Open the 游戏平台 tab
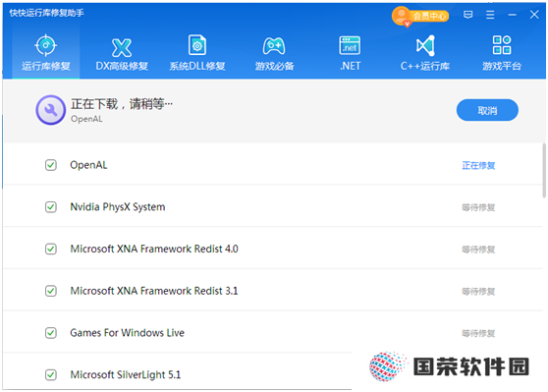This screenshot has height=392, width=548. click(502, 53)
